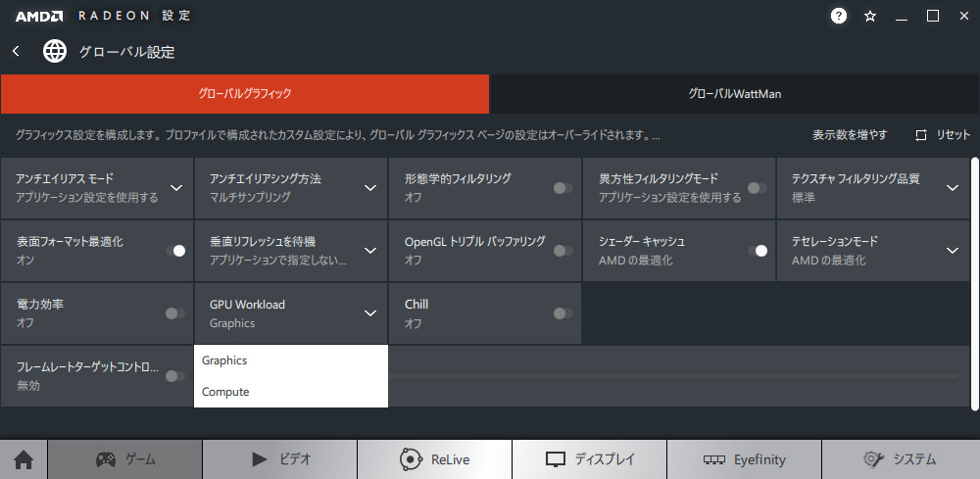
Task: Click the グラフィックス設定を構成します description text
Action: [337, 135]
